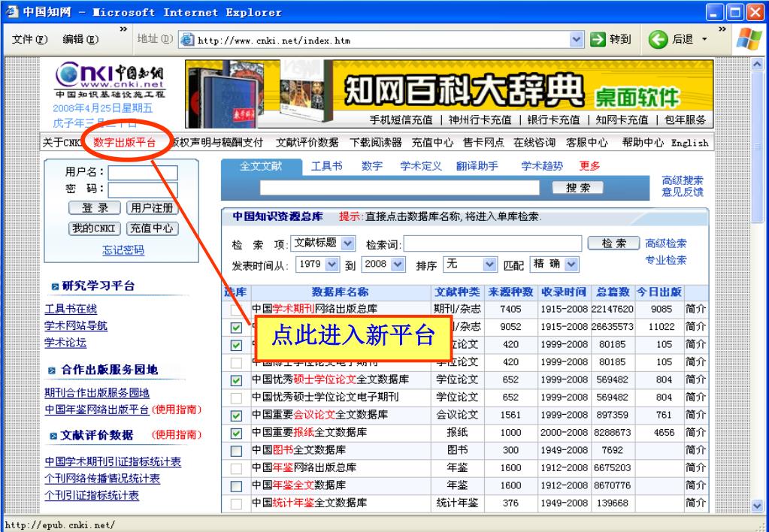Click the page vertical scrollbar thumb
This screenshot has height=532, width=769.
point(757,147)
